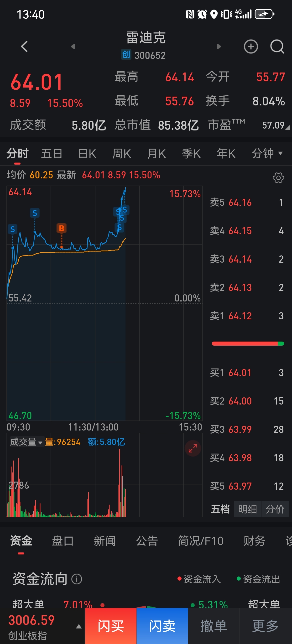This screenshot has width=292, height=644.
Task: Select 卖1 price 64.12 row
Action: pyautogui.click(x=247, y=316)
